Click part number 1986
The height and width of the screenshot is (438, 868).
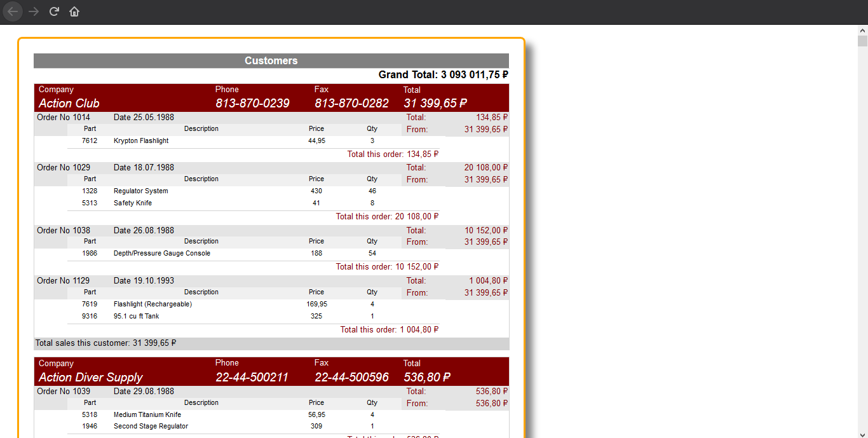click(90, 253)
